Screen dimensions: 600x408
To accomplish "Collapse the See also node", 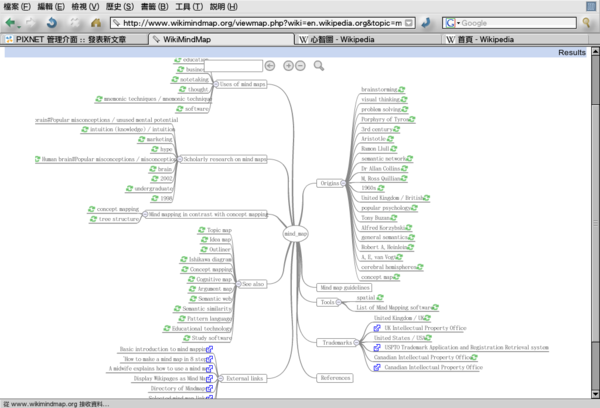I will pyautogui.click(x=238, y=284).
